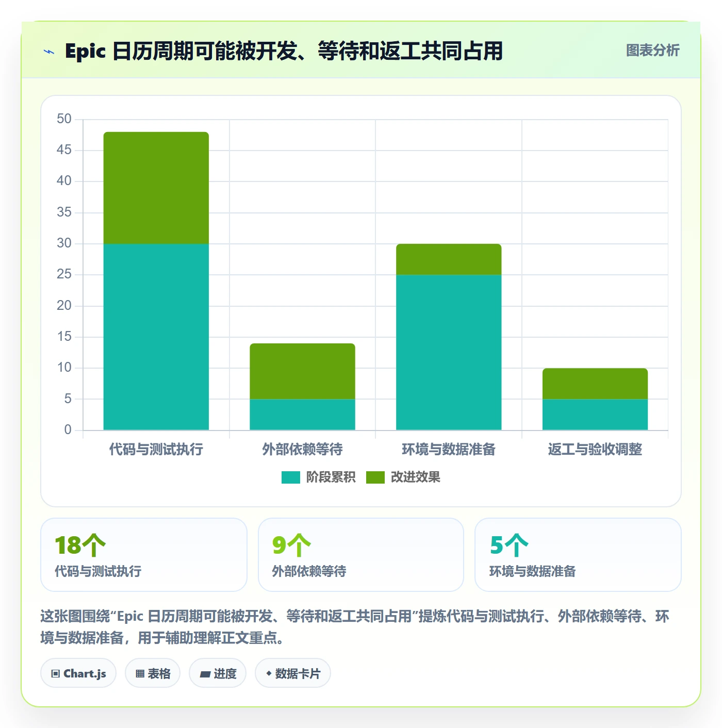
Task: Click the 图表分析 label in the header
Action: click(652, 51)
